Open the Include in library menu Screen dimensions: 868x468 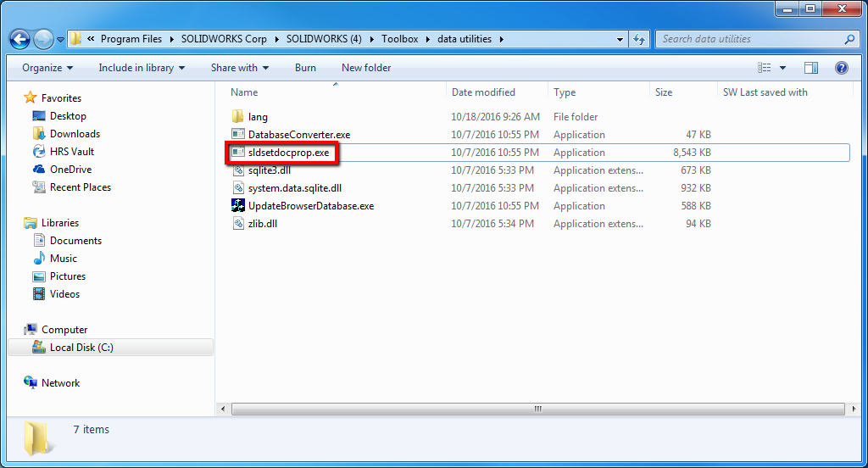click(142, 68)
